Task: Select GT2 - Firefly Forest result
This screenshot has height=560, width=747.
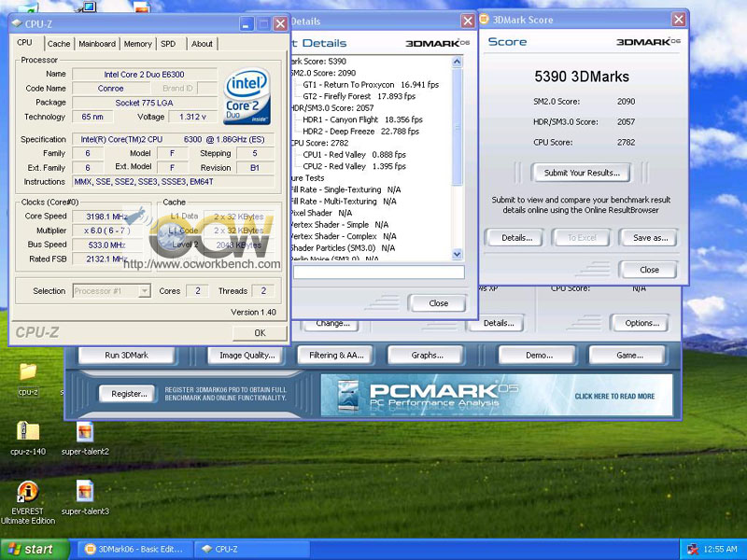Action: click(359, 96)
